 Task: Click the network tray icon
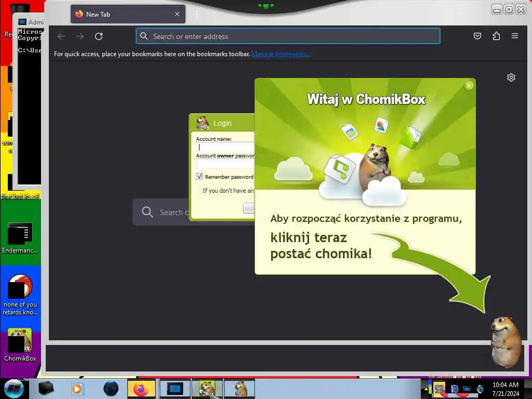[x=467, y=389]
